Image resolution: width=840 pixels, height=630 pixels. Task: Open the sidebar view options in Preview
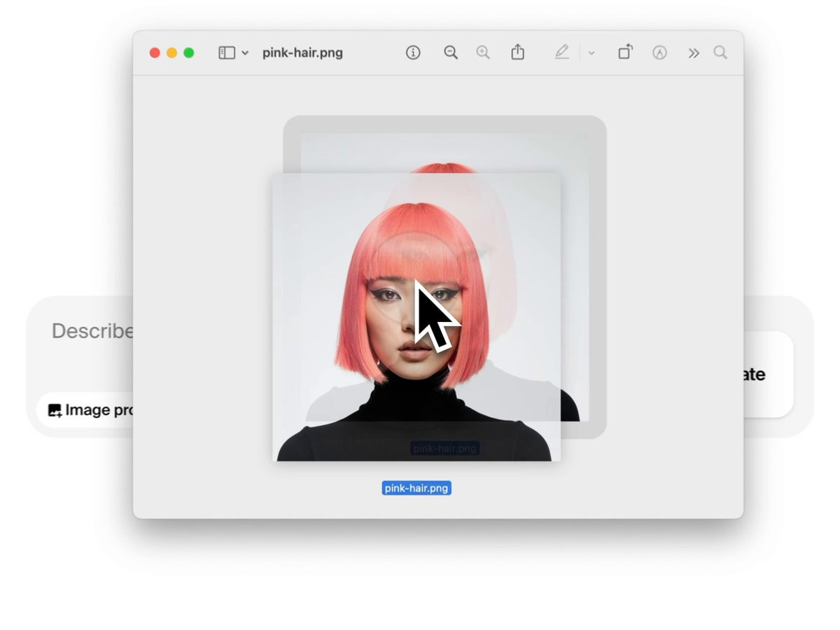[x=227, y=53]
